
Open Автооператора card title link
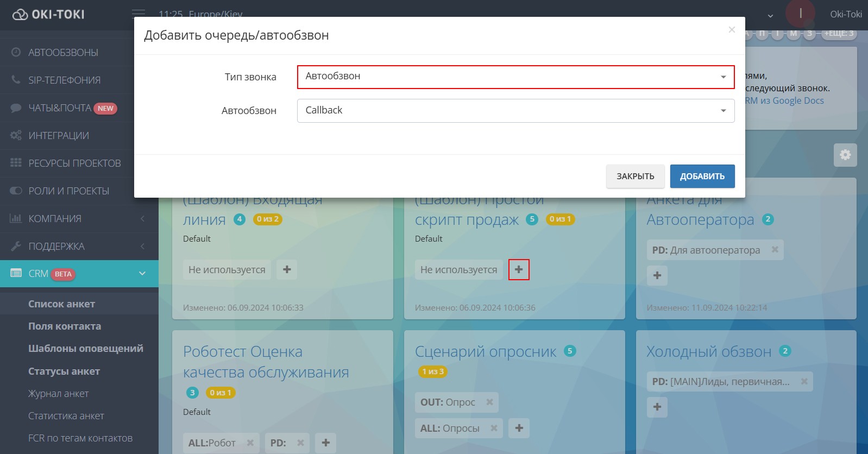pyautogui.click(x=700, y=220)
